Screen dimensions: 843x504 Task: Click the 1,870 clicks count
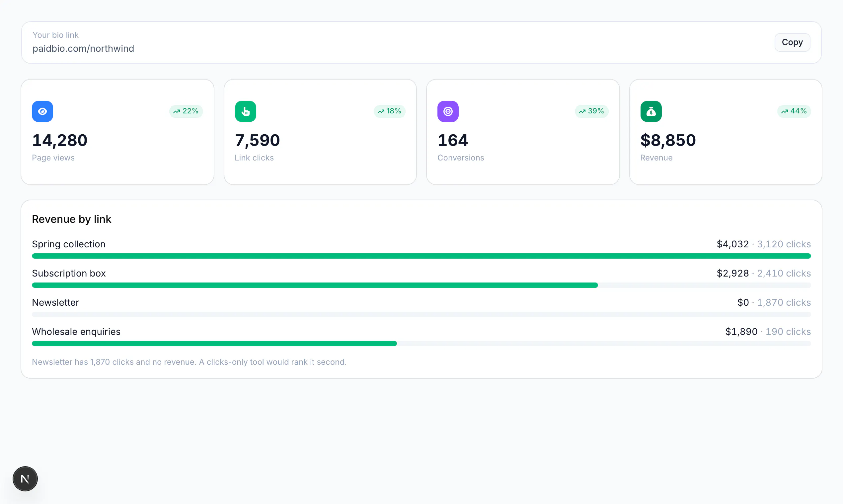[x=784, y=303]
